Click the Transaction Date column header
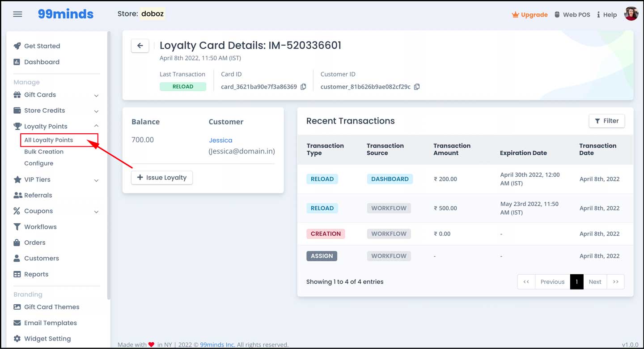Screen dimensions: 644x349 pyautogui.click(x=598, y=149)
